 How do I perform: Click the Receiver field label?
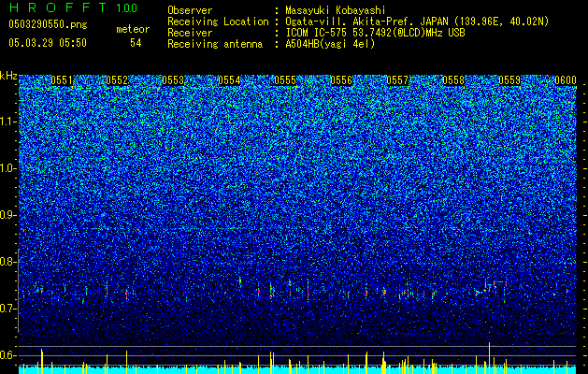190,33
